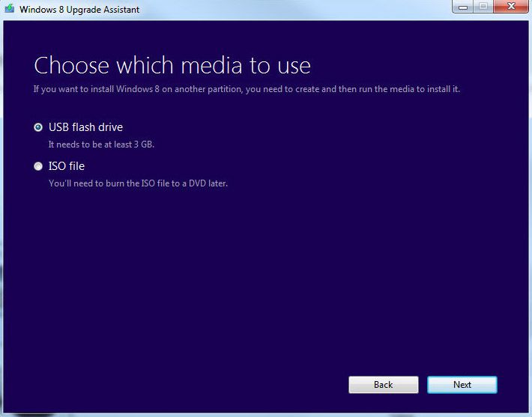Go back with the Back button
The height and width of the screenshot is (417, 532).
(384, 385)
